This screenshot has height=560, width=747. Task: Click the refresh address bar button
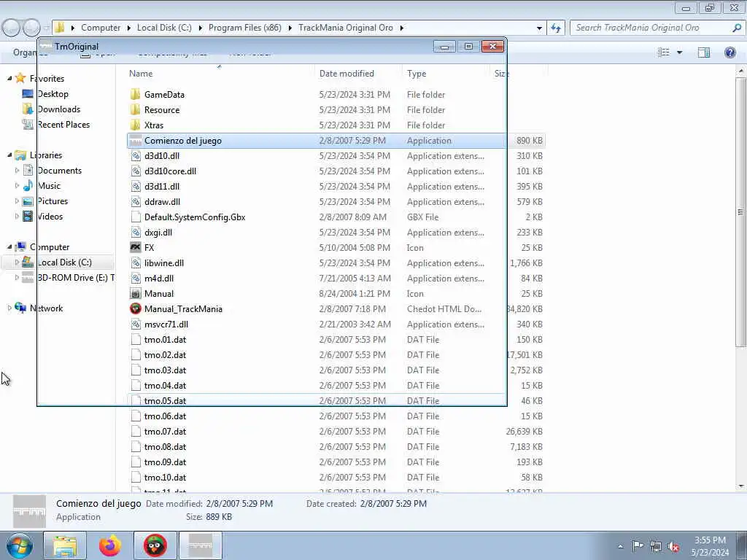coord(556,28)
